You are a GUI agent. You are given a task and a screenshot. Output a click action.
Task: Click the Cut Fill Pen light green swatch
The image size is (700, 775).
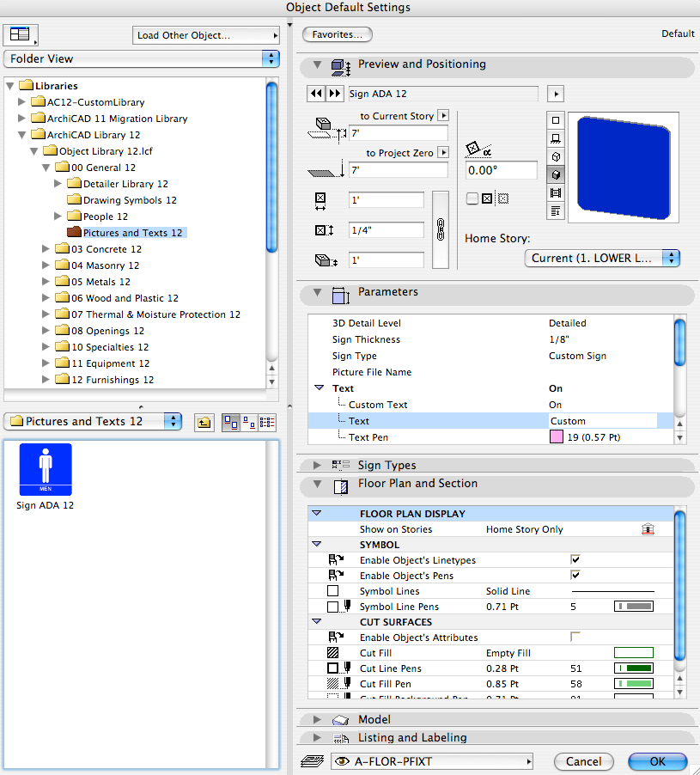[x=634, y=684]
